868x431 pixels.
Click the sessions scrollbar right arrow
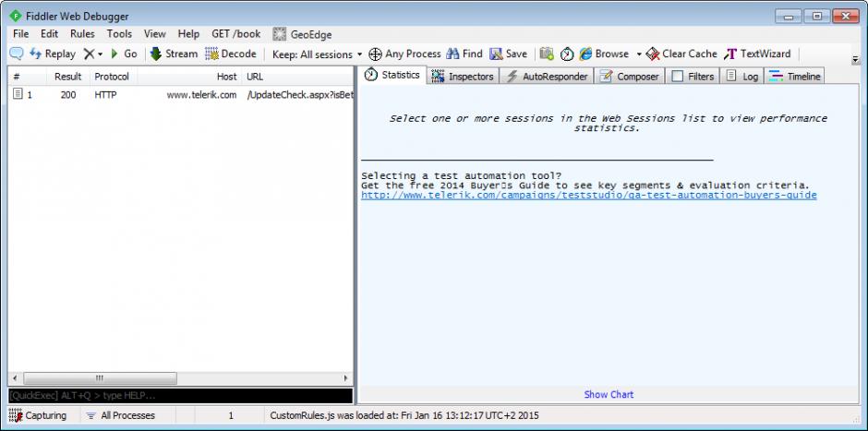click(x=346, y=378)
